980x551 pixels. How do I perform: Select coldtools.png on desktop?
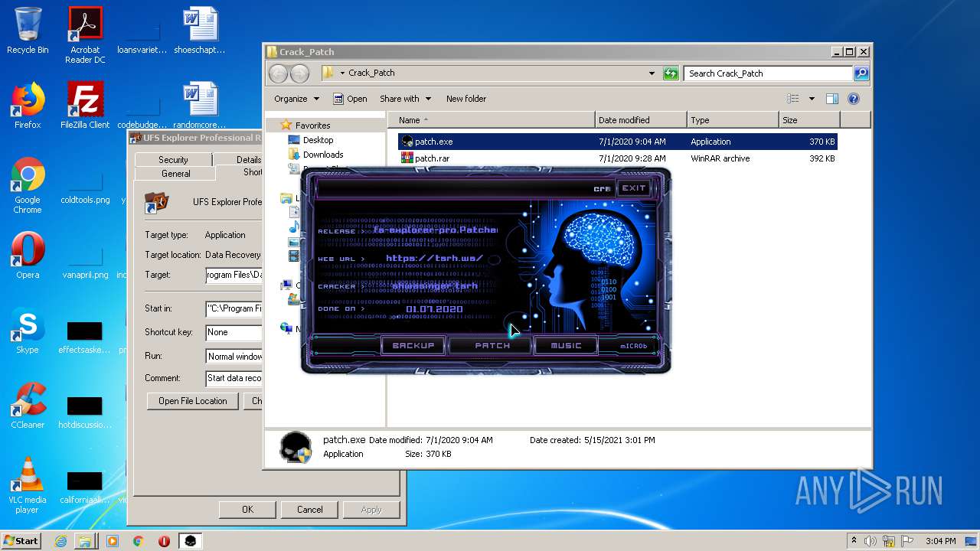coord(85,187)
